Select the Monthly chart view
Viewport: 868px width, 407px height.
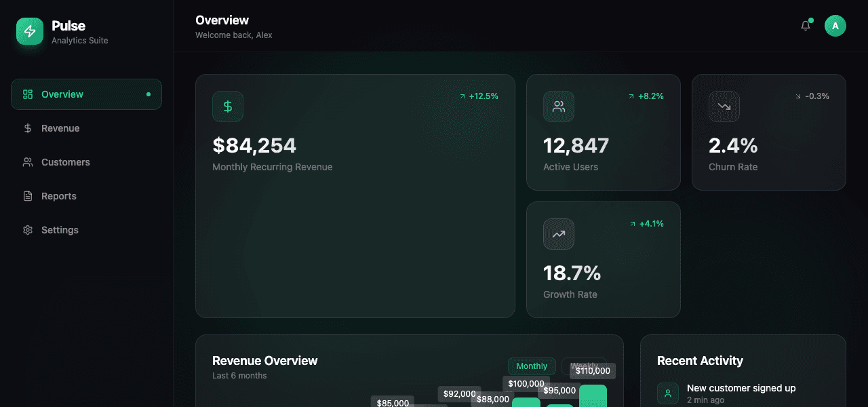(x=532, y=366)
